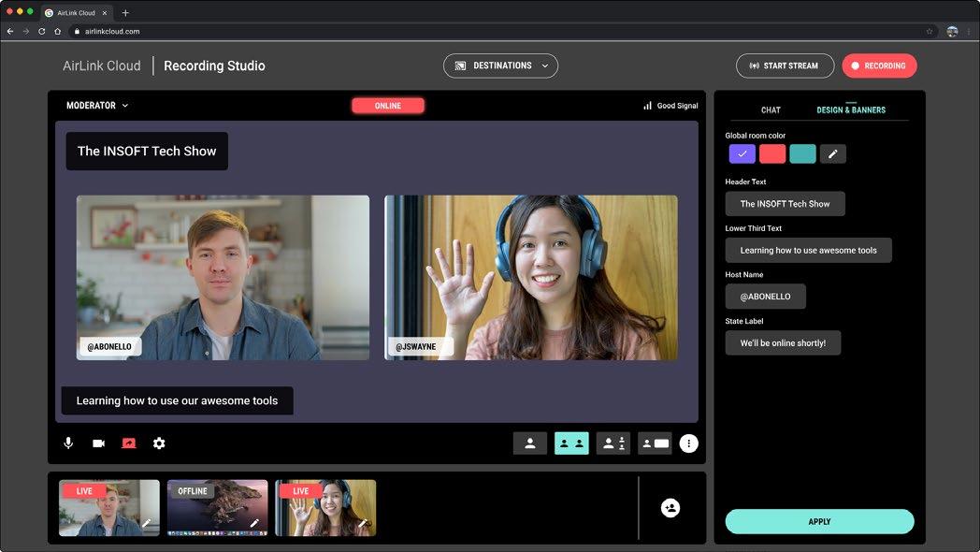Screen dimensions: 980x552
Task: Bookmark page with star icon
Action: pos(930,31)
